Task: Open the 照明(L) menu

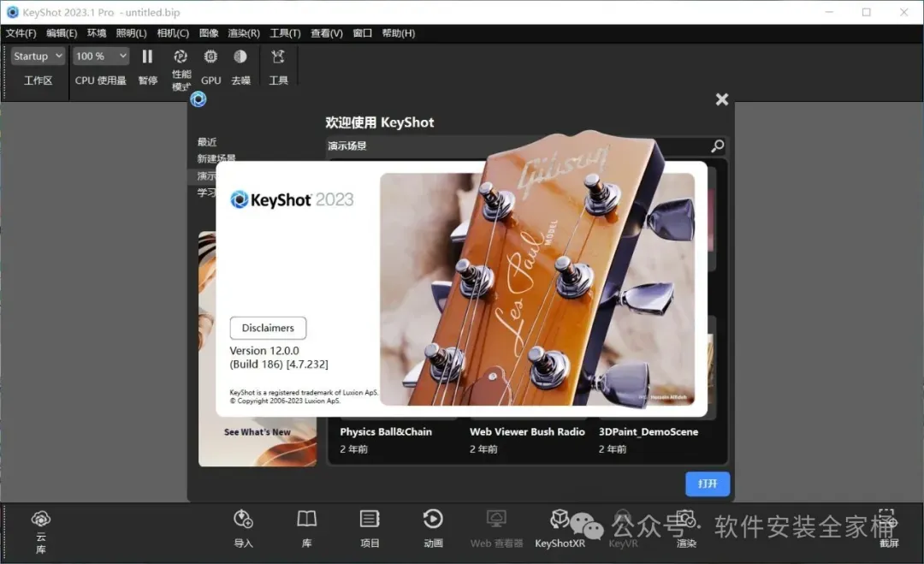Action: 131,33
